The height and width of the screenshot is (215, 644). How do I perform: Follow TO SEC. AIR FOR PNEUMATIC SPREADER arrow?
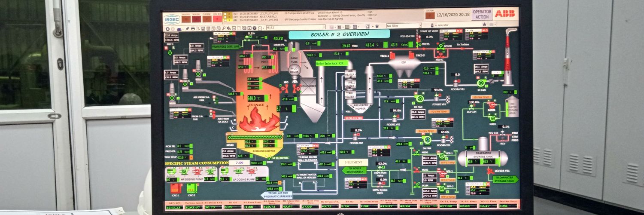[x=276, y=195]
